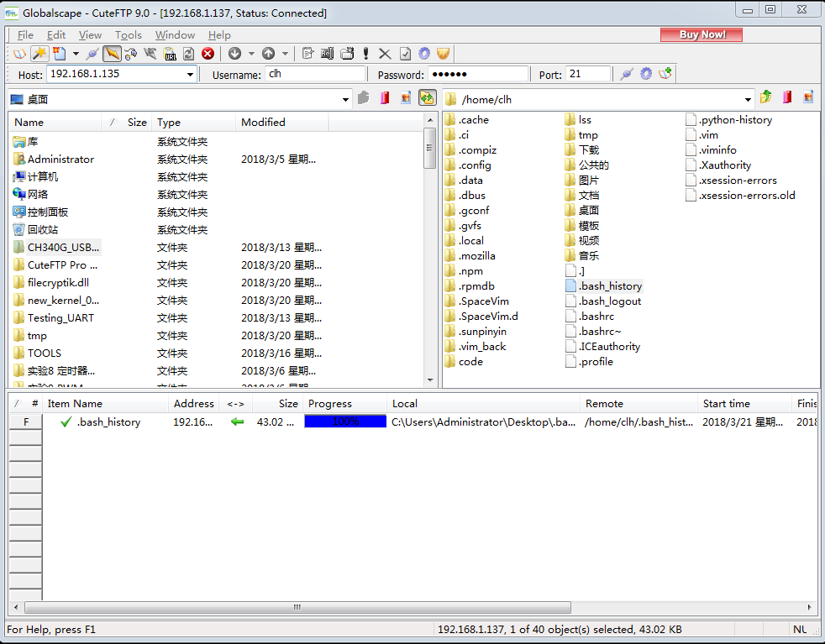The height and width of the screenshot is (644, 825).
Task: Open Global Options gear icon in the toolbar
Action: point(424,54)
